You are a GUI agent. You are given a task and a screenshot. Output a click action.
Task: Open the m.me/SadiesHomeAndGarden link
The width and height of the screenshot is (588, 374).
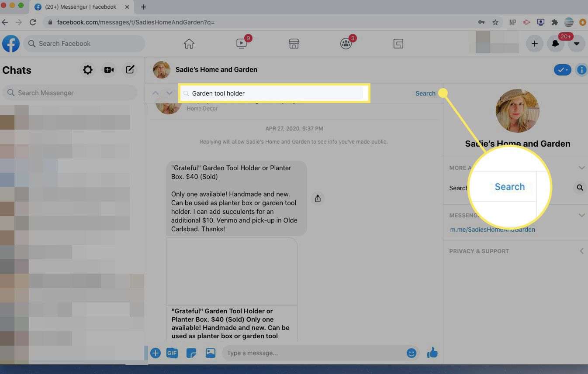pyautogui.click(x=492, y=230)
